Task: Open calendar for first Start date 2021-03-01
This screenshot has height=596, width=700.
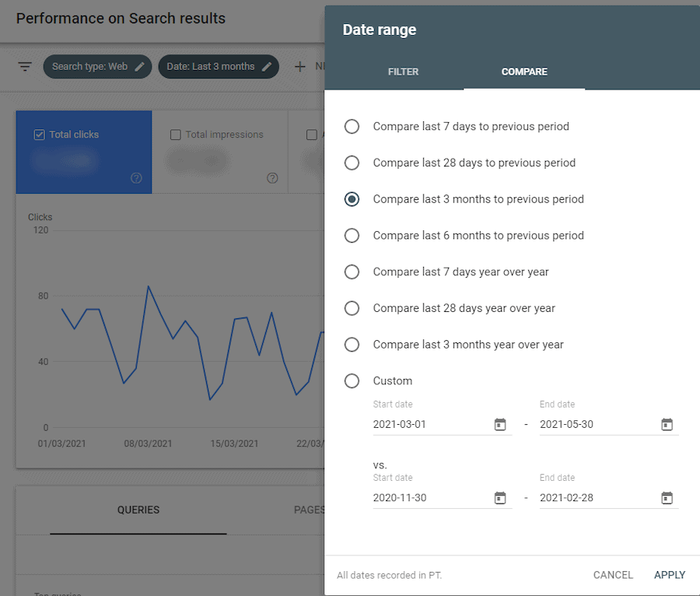Action: (x=500, y=424)
